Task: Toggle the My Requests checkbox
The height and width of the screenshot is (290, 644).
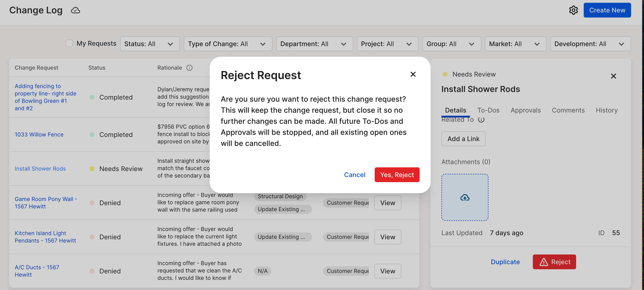Action: [x=69, y=43]
